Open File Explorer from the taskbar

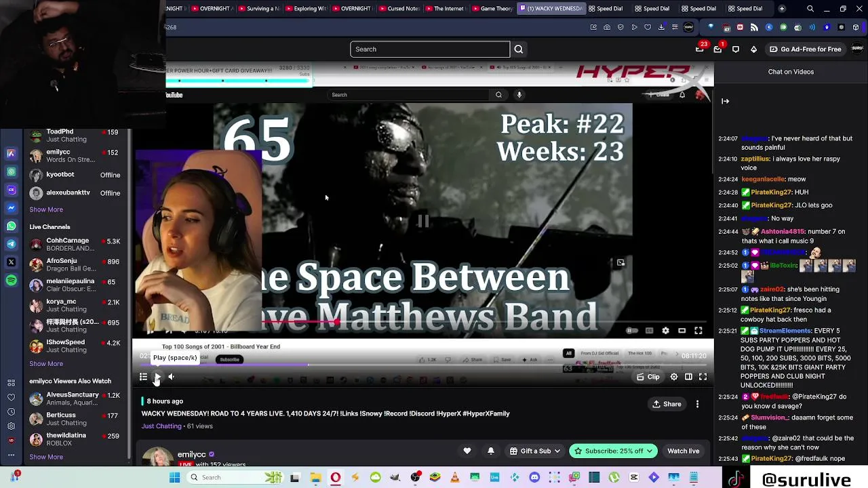pos(315,478)
